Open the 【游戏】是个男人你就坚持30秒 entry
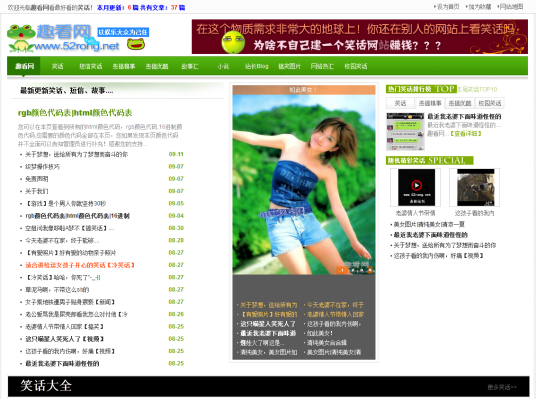This screenshot has height=399, width=536. (66, 204)
